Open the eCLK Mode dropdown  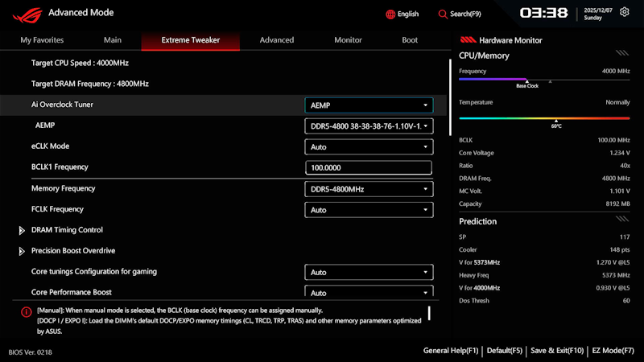pos(369,147)
